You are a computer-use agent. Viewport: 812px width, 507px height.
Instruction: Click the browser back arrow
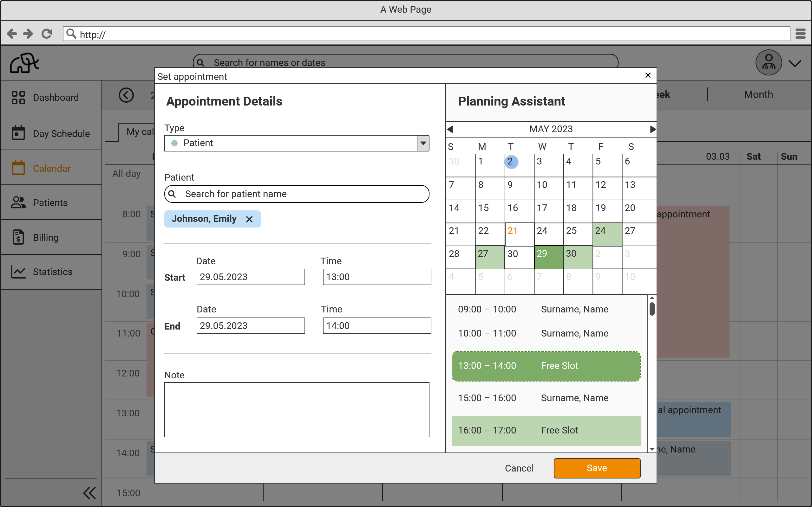click(x=12, y=33)
